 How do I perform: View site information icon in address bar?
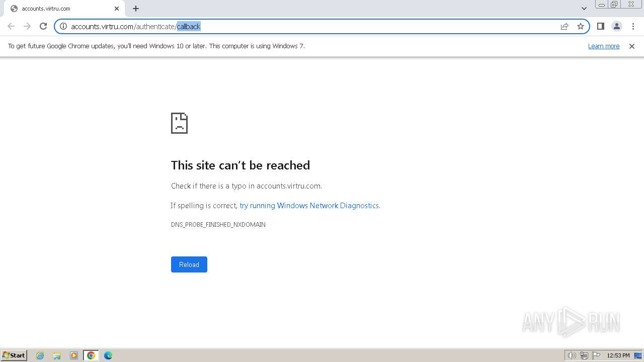click(x=63, y=26)
